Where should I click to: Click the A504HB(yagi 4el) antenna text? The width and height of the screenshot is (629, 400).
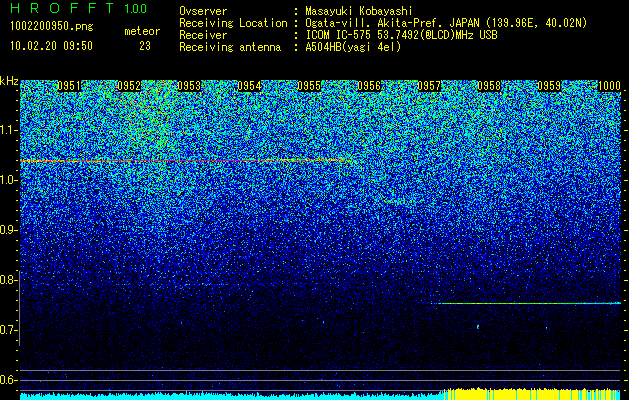353,47
